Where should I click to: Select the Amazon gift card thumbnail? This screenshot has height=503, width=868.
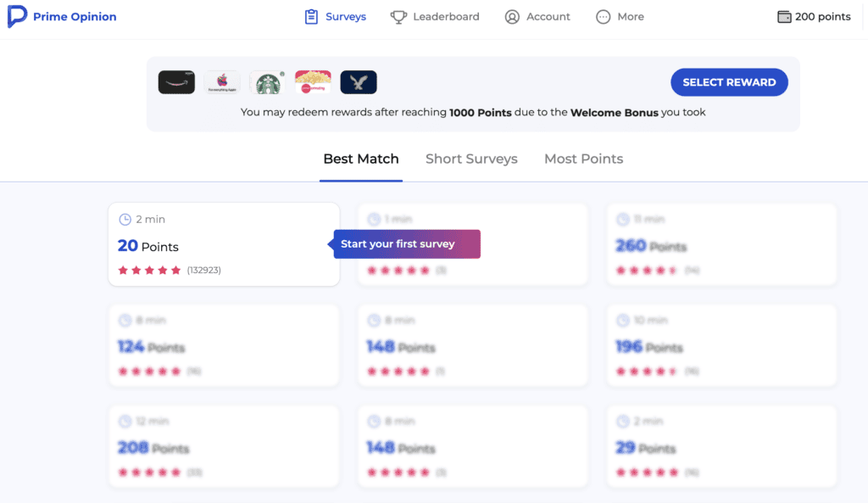[176, 82]
